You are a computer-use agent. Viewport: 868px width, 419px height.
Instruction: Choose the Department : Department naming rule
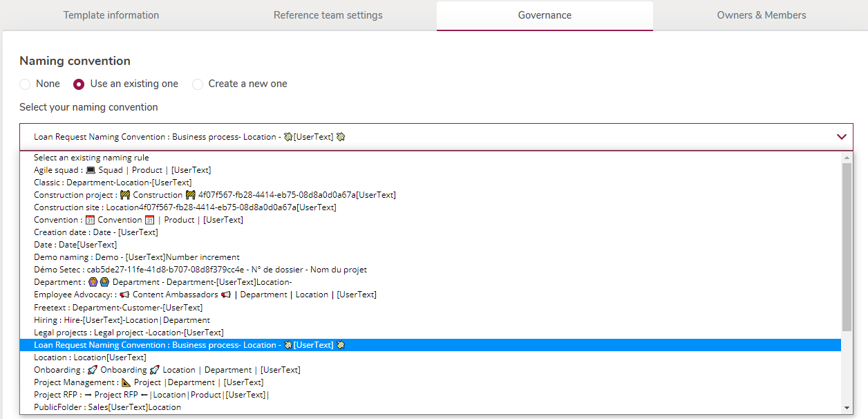coord(431,282)
